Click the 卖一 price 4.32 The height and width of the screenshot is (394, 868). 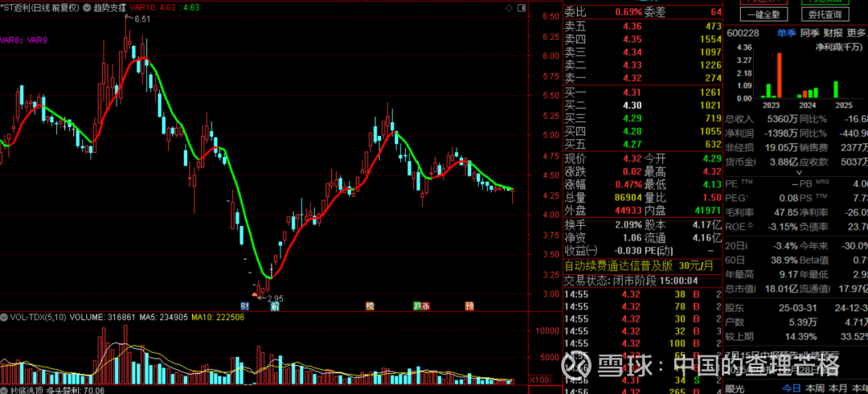(x=633, y=78)
